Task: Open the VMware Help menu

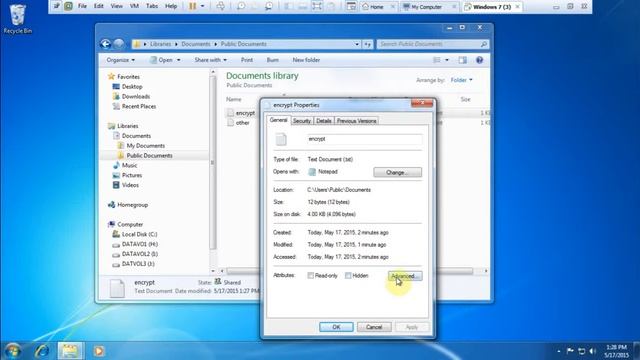Action: [171, 7]
